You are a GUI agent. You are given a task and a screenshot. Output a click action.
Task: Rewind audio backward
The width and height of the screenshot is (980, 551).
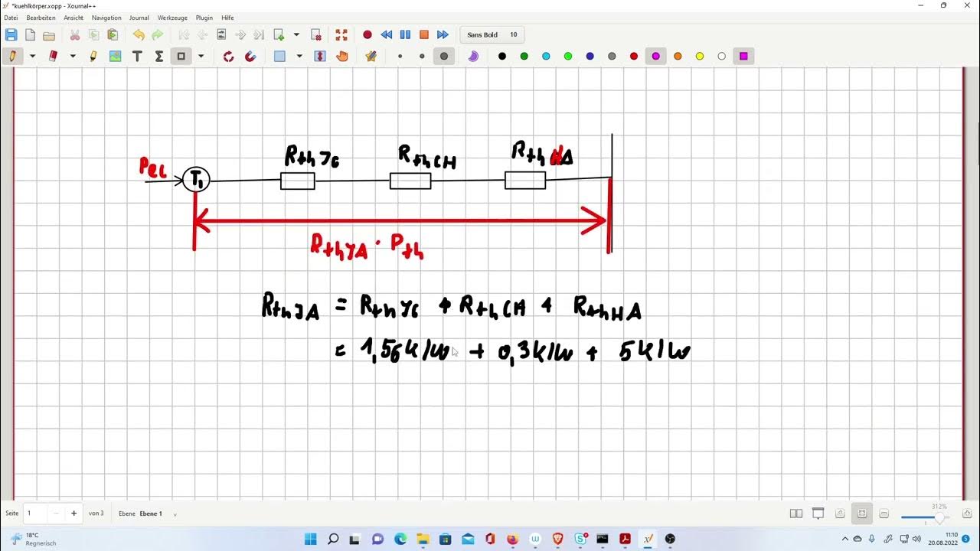[x=387, y=34]
